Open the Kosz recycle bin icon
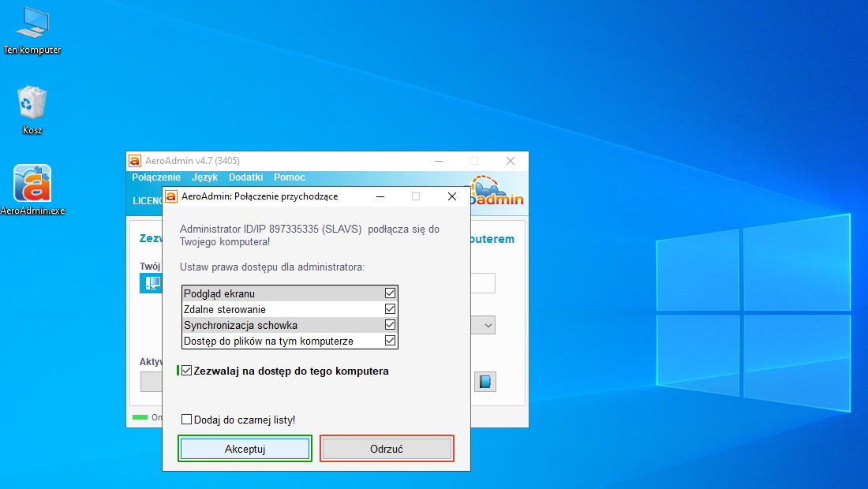 [x=32, y=110]
